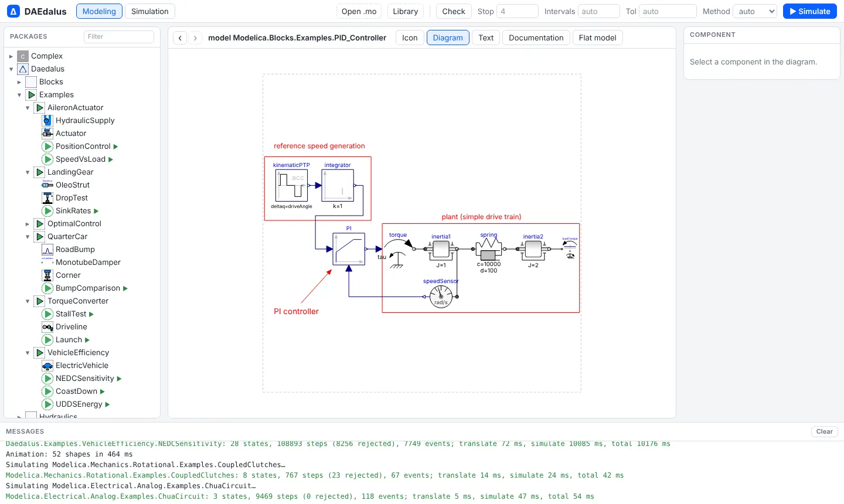Switch to Simulation mode
This screenshot has width=844, height=504.
(149, 11)
